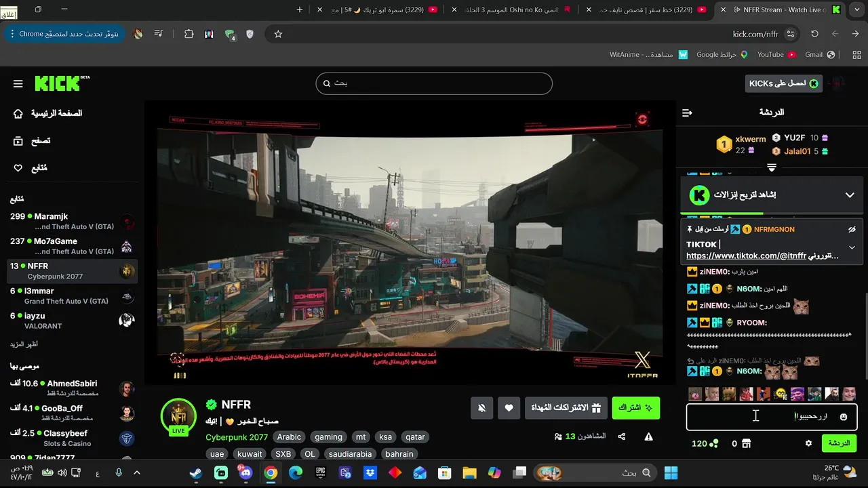Reload the page in Chrome
The image size is (868, 488).
coord(814,34)
